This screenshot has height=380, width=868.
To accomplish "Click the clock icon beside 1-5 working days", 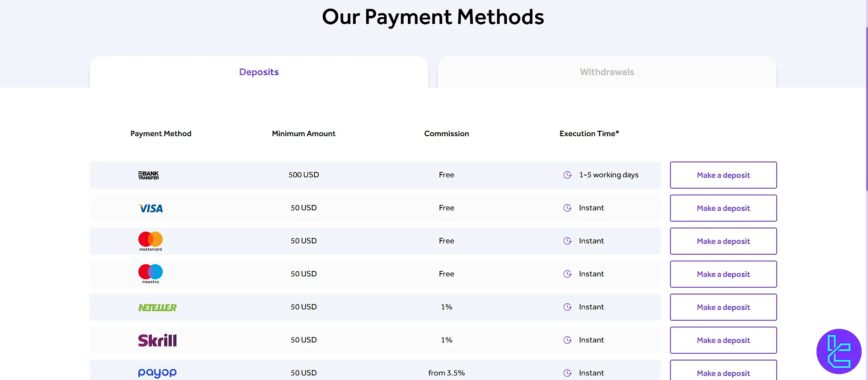I will 567,175.
